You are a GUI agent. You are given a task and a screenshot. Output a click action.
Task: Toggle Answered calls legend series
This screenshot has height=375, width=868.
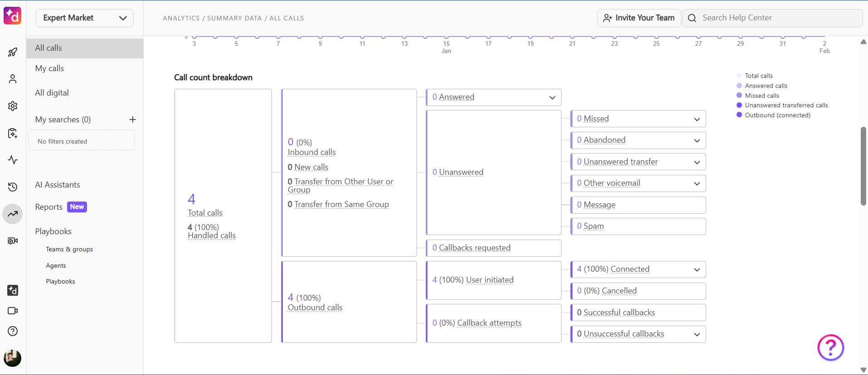click(762, 86)
